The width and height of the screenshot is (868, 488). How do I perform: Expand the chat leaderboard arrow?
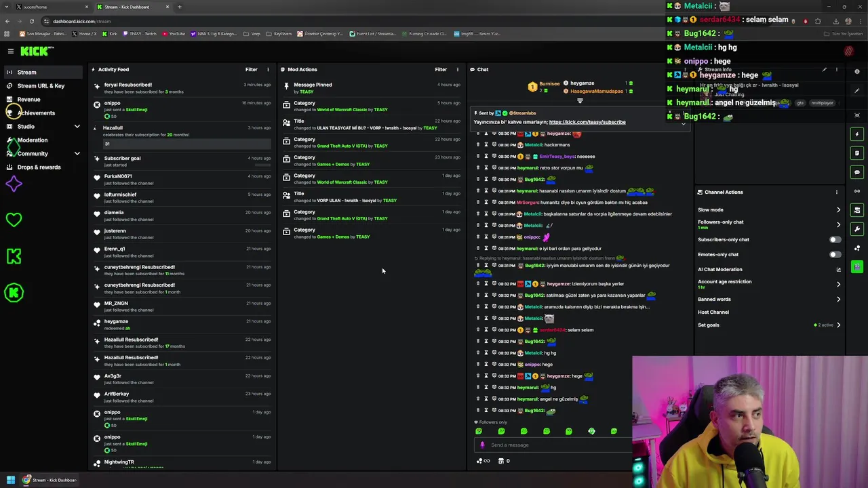click(580, 101)
